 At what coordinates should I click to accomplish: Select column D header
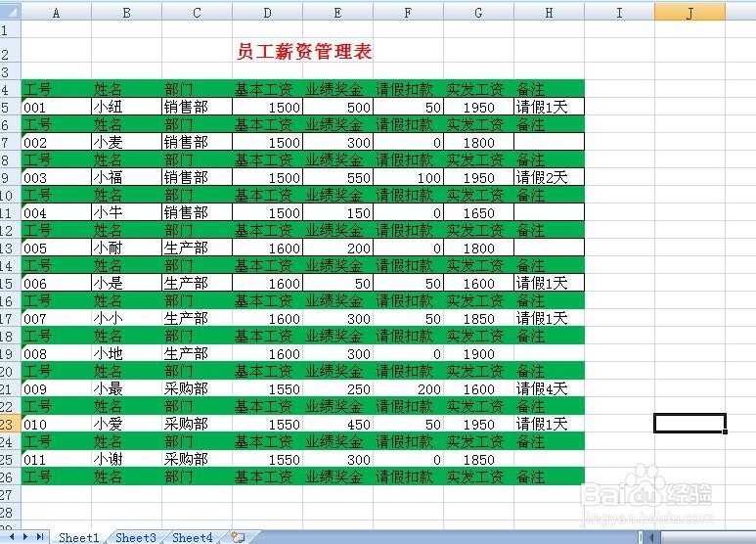268,13
